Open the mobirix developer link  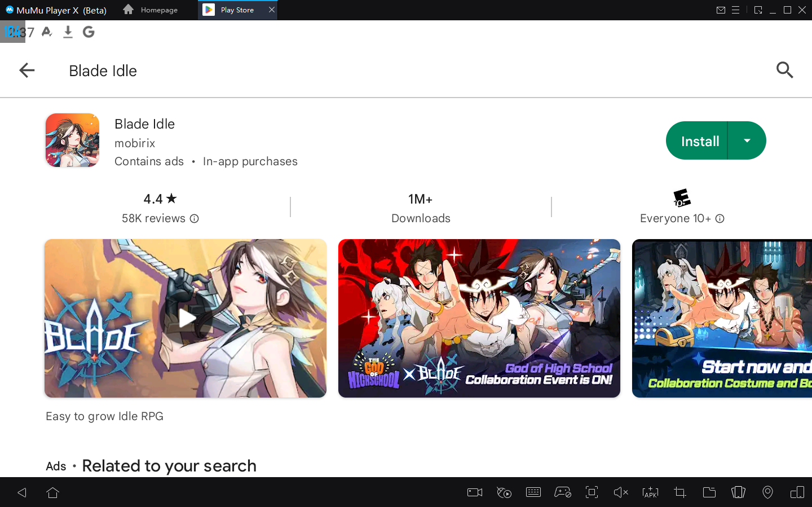click(135, 143)
